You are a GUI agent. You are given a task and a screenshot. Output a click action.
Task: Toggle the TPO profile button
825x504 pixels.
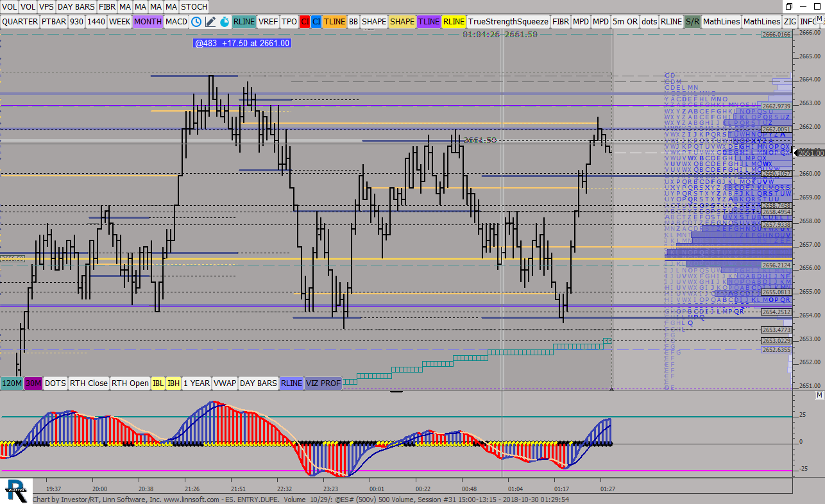click(x=289, y=21)
